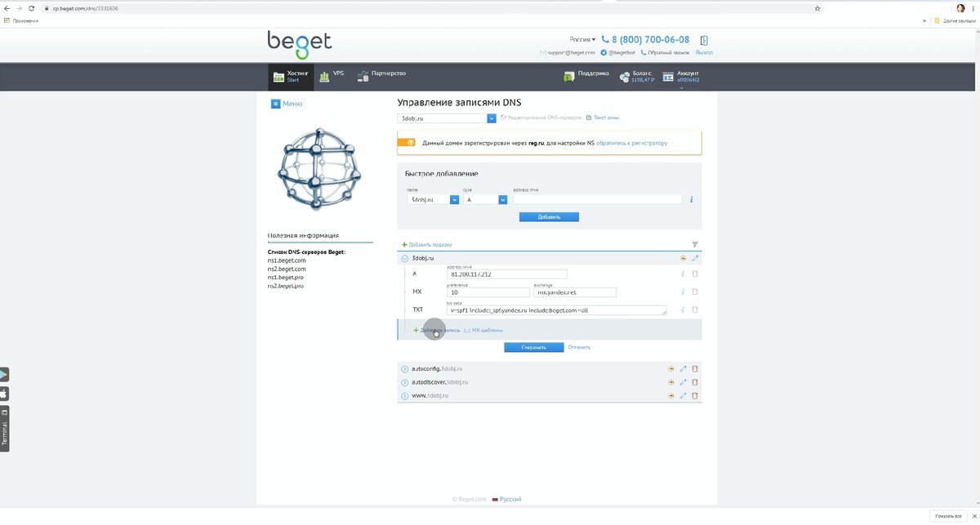Request Обратный звонок callback
The height and width of the screenshot is (525, 980).
[x=666, y=52]
